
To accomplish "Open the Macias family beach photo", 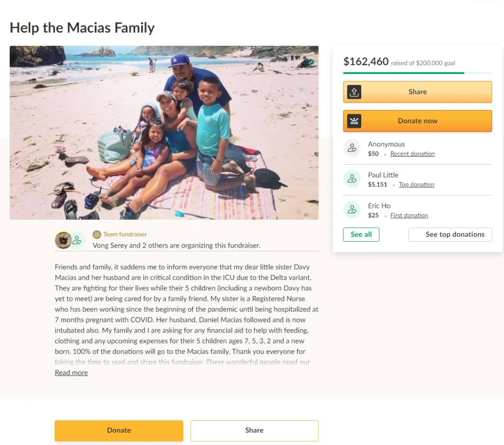I will point(164,132).
